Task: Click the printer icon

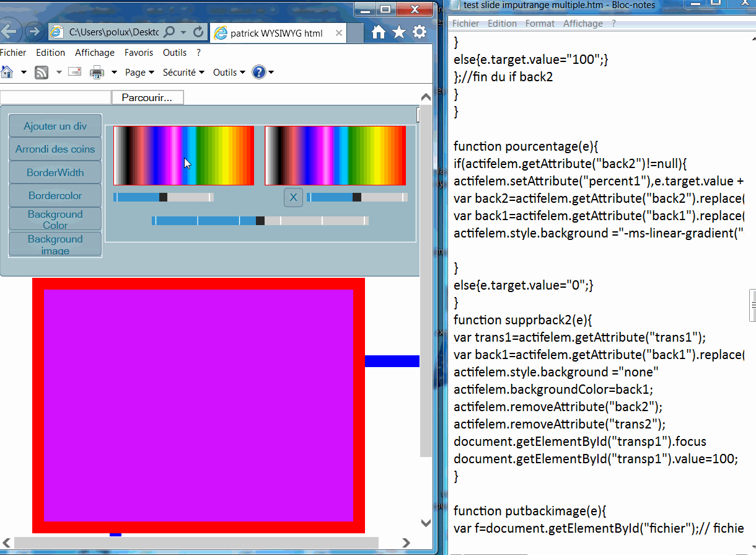Action: [x=97, y=73]
